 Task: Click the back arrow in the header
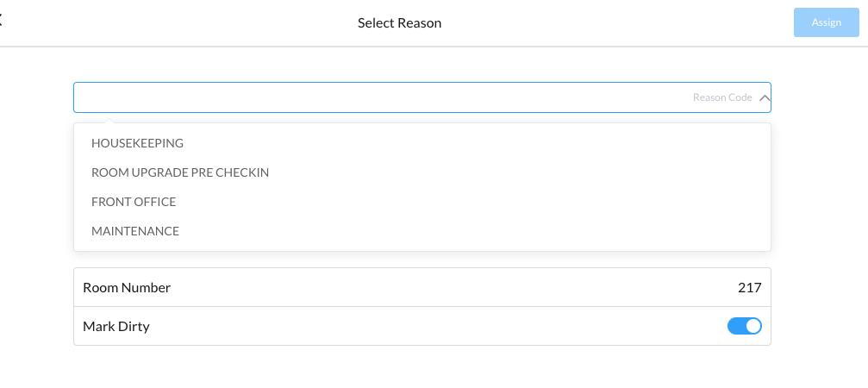2,22
